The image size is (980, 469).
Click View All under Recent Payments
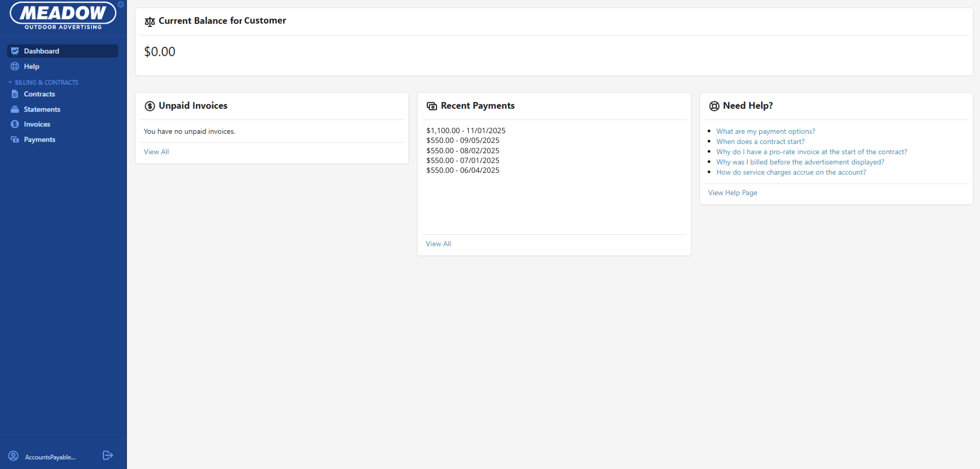(438, 243)
